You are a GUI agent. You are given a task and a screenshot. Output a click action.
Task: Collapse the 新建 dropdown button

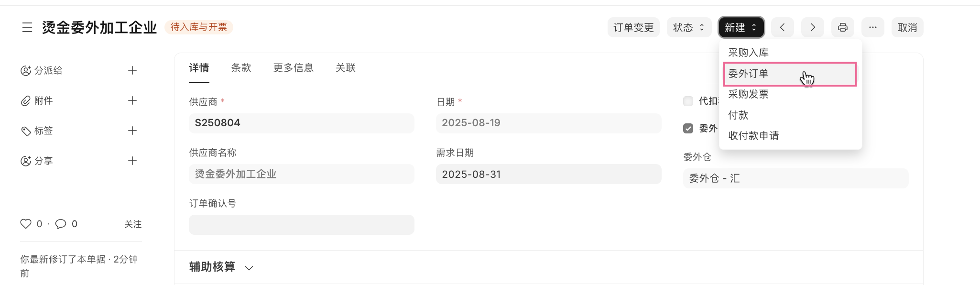pos(740,27)
